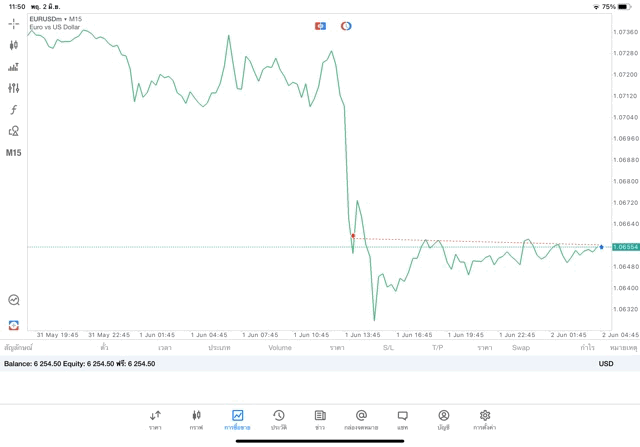Open the mailbox tab with @ icon
Image resolution: width=640 pixels, height=447 pixels.
tap(361, 419)
